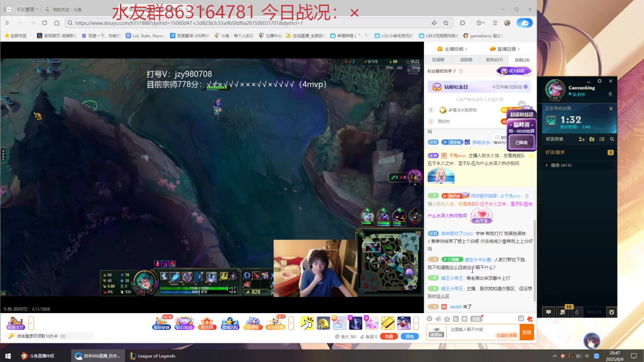Click the 已降级 button in fan club popup
Viewport: 644px width, 362px height.
(x=522, y=142)
